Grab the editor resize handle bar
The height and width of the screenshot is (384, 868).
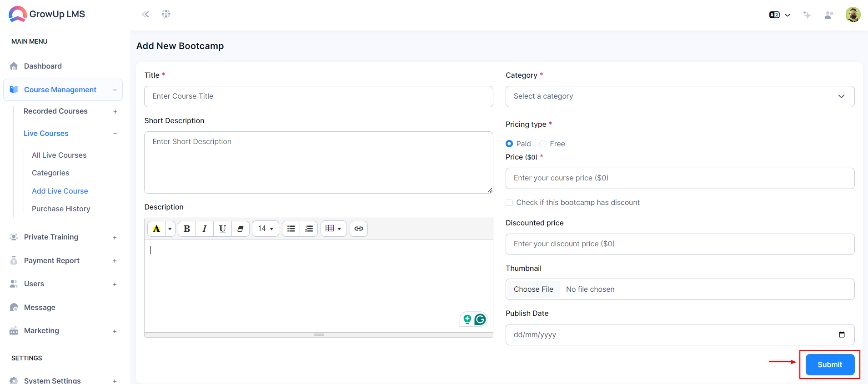tap(319, 334)
